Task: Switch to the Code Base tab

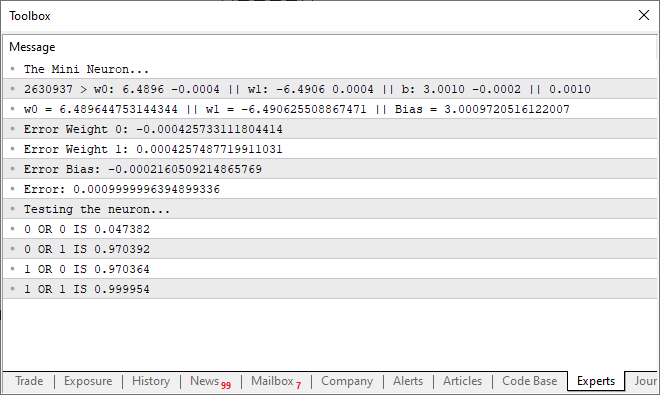Action: (x=530, y=381)
